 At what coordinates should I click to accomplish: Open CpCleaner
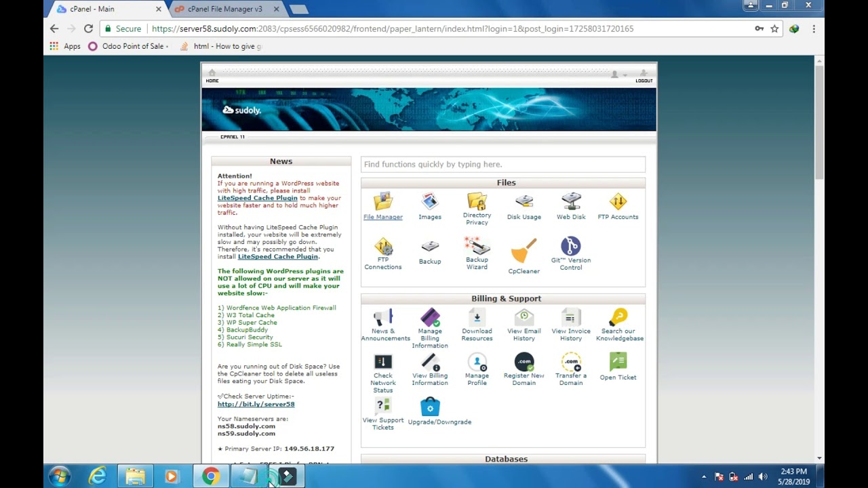(524, 251)
